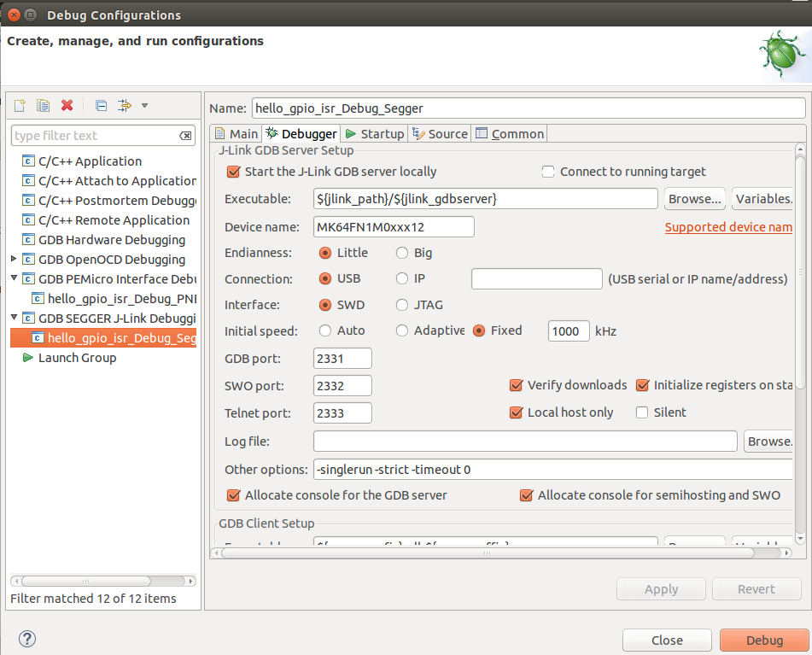Toggle Allocate console for the GDB server
812x655 pixels.
[x=234, y=495]
